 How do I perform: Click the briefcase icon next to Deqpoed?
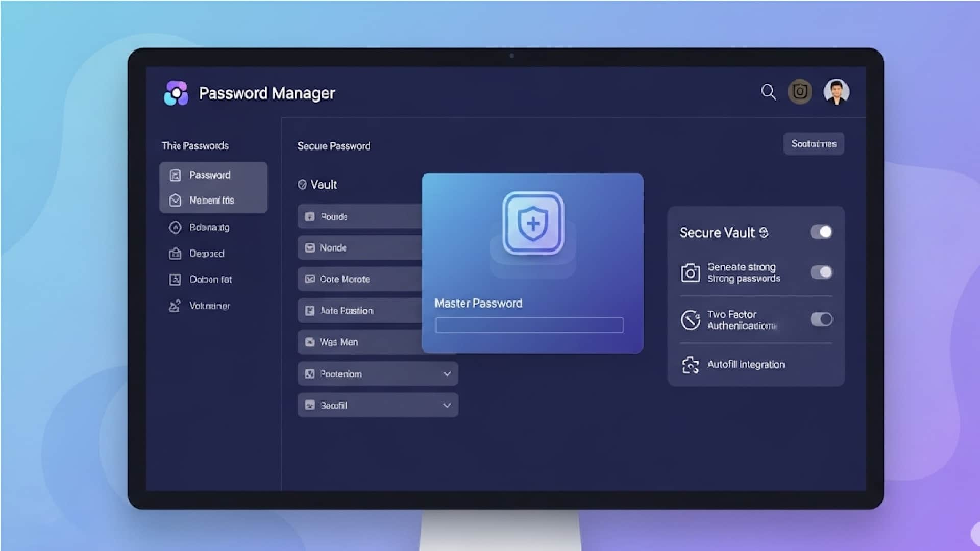(x=176, y=254)
